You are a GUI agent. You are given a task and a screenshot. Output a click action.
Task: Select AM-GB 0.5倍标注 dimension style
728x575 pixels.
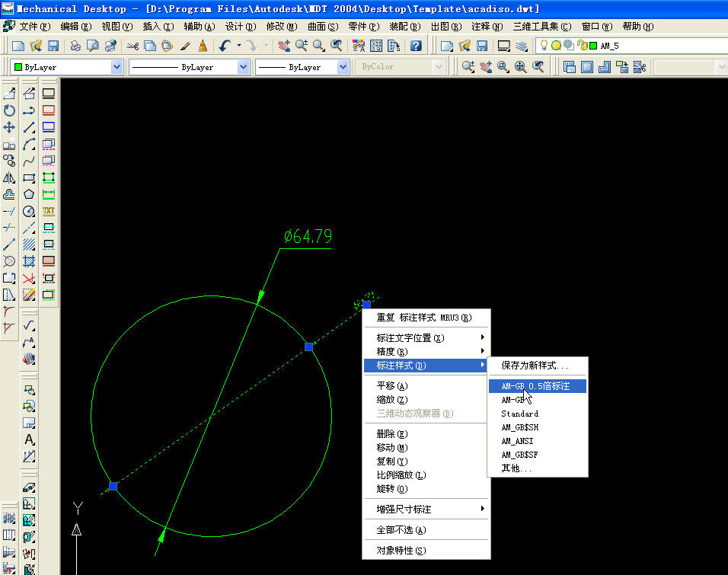pyautogui.click(x=538, y=386)
